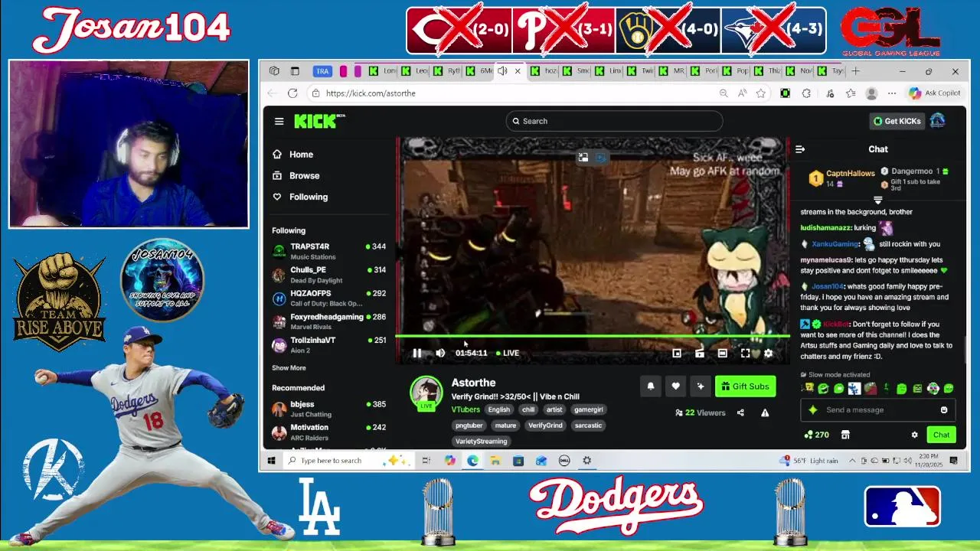Click the sparkle icon in the message box
Screen dimensions: 980x551
click(x=813, y=410)
